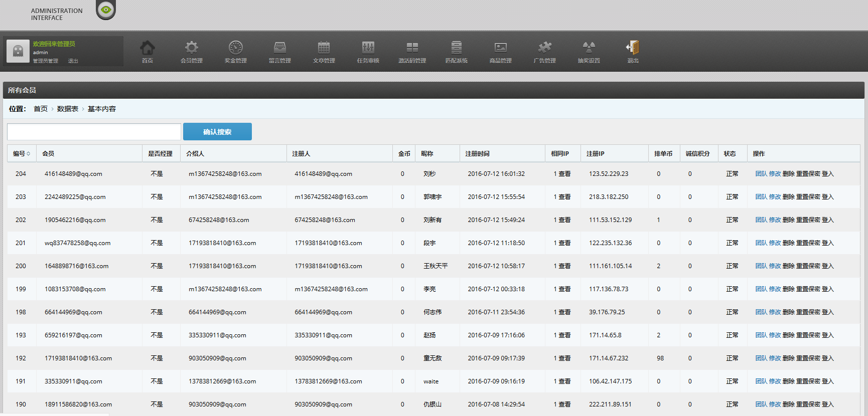The width and height of the screenshot is (868, 416).
Task: Open 留言管理 inbox icon
Action: 279,48
